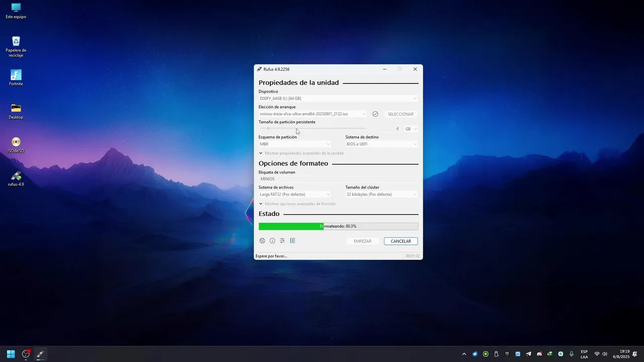Click the 'Opciones de formateo' heading
Viewport: 644px width, 362px height.
point(293,163)
